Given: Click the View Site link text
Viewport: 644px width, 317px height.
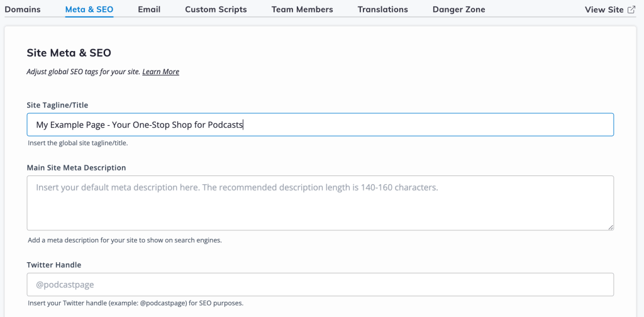Looking at the screenshot, I should click(x=604, y=9).
